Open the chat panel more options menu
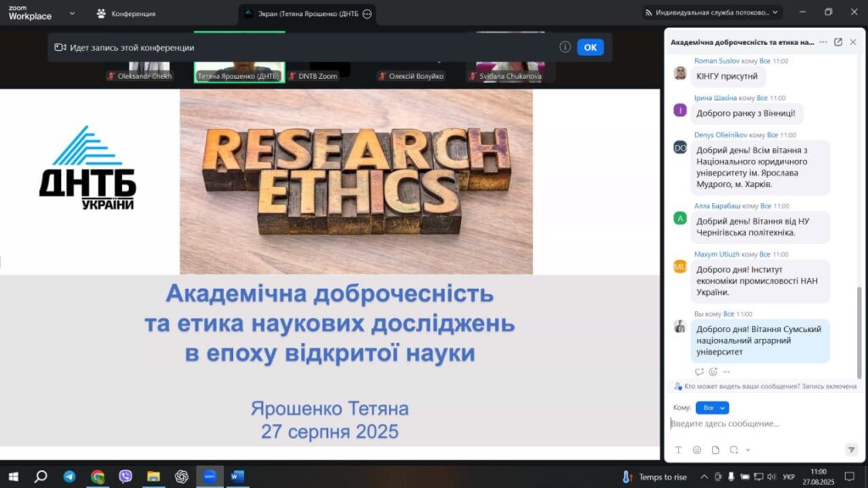Image resolution: width=868 pixels, height=488 pixels. [823, 42]
